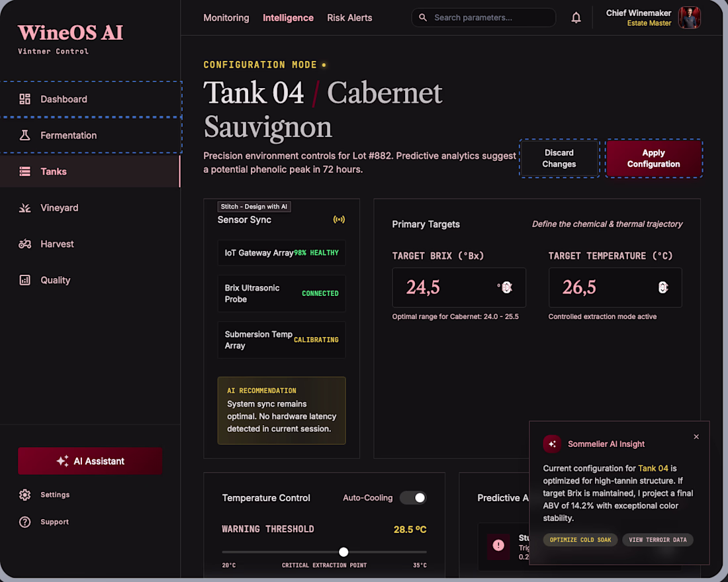Screen dimensions: 728x582
Task: Switch to the Intelligence tab
Action: 288,18
